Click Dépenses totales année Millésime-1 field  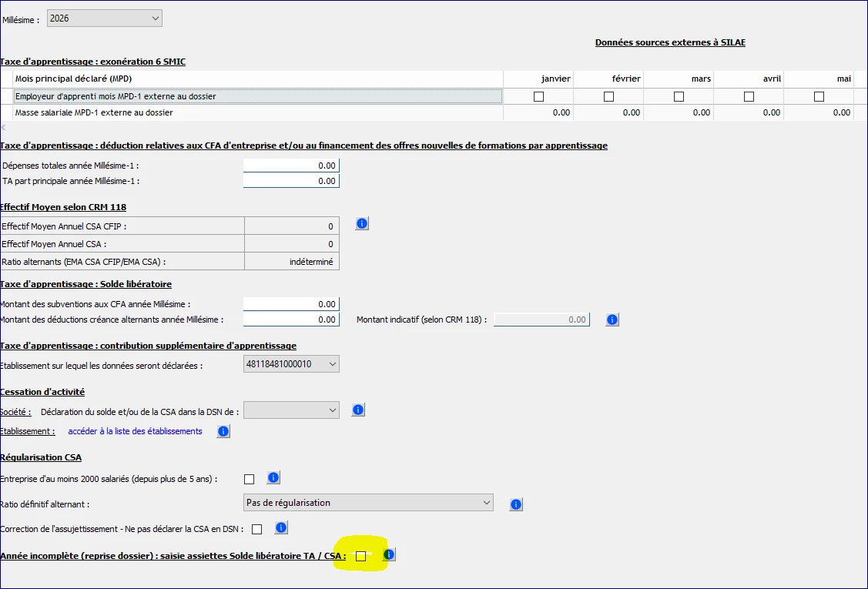pyautogui.click(x=291, y=166)
